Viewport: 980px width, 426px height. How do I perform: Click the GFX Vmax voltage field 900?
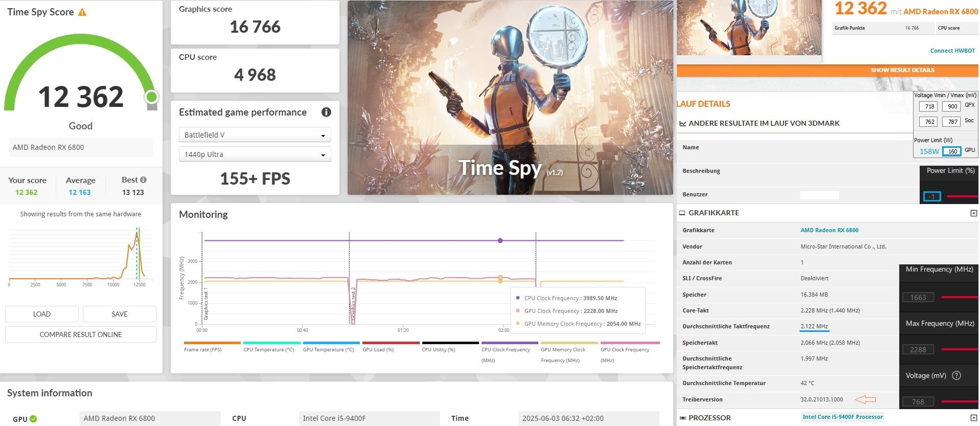pyautogui.click(x=952, y=106)
